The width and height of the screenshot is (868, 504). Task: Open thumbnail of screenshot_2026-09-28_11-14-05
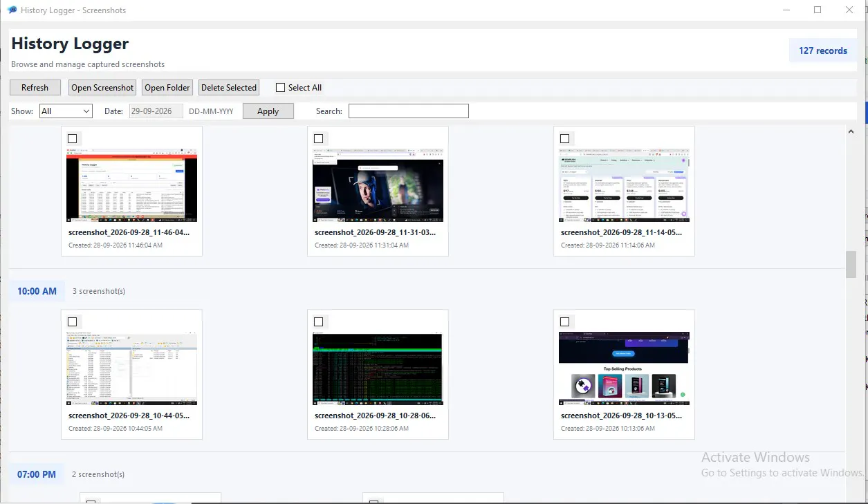pyautogui.click(x=624, y=185)
